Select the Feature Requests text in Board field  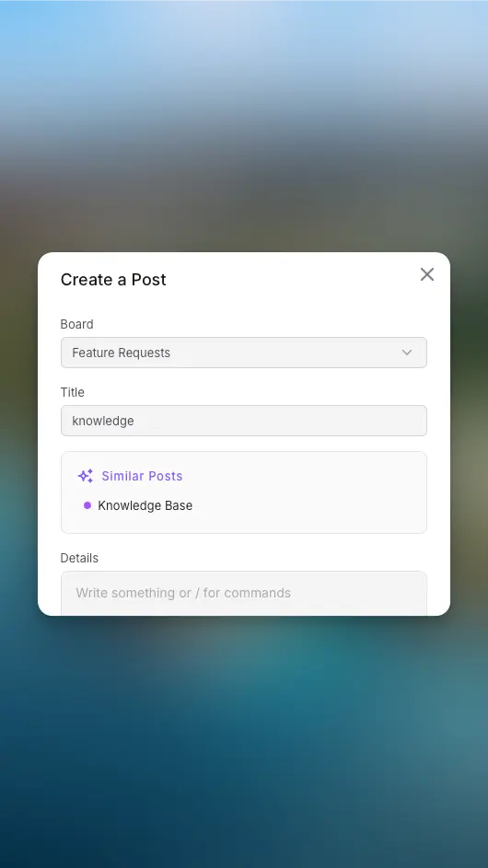click(121, 353)
